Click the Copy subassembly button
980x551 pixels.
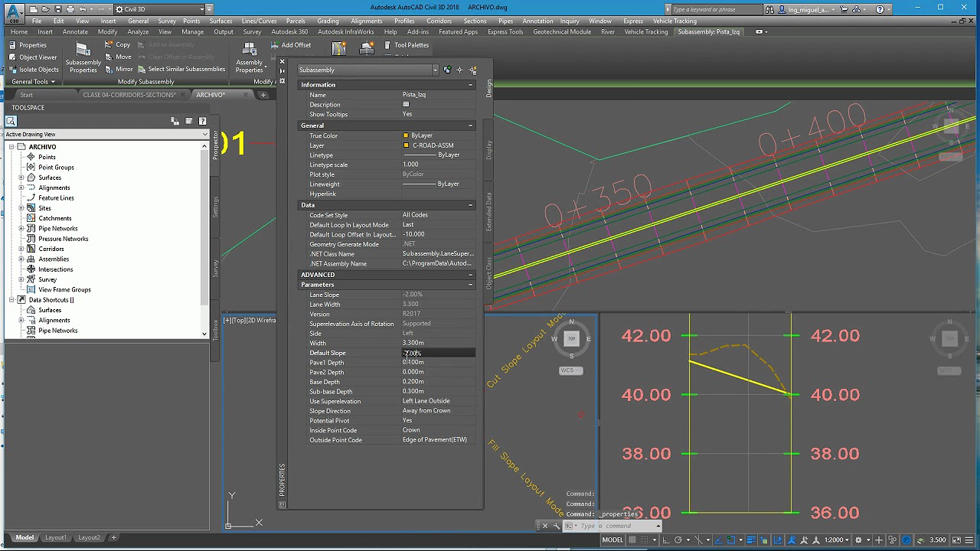click(x=118, y=44)
